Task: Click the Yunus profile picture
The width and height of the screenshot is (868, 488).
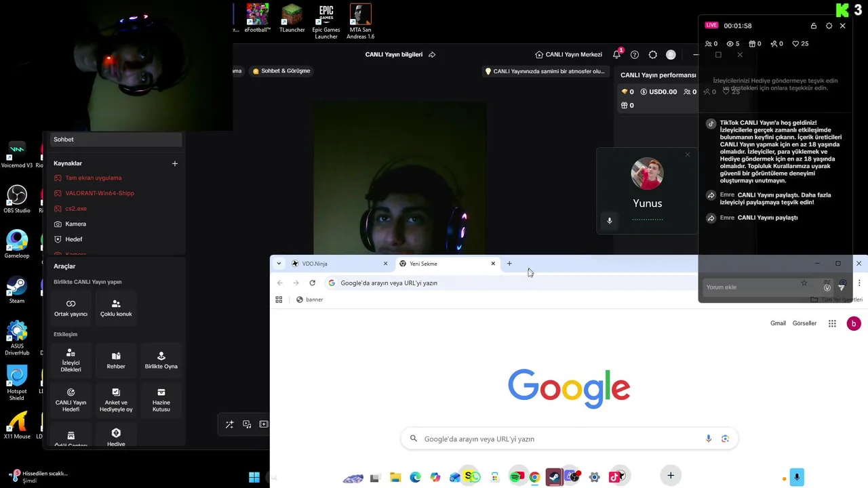Action: tap(647, 174)
